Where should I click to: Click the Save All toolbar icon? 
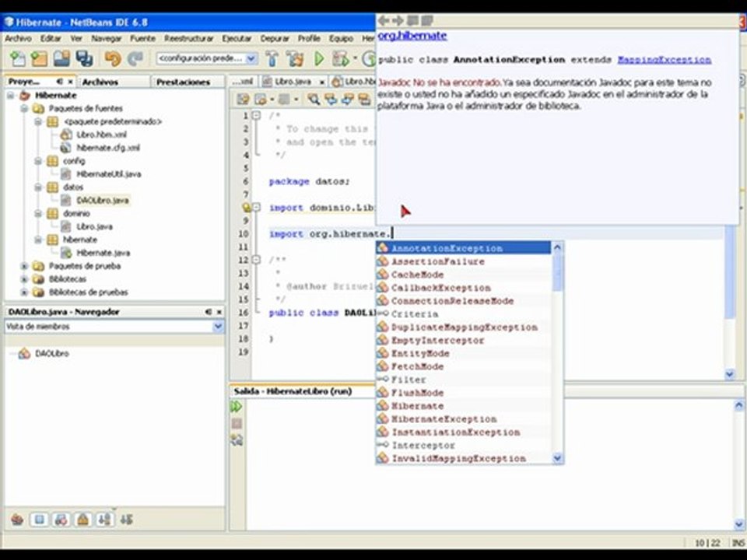coord(84,58)
